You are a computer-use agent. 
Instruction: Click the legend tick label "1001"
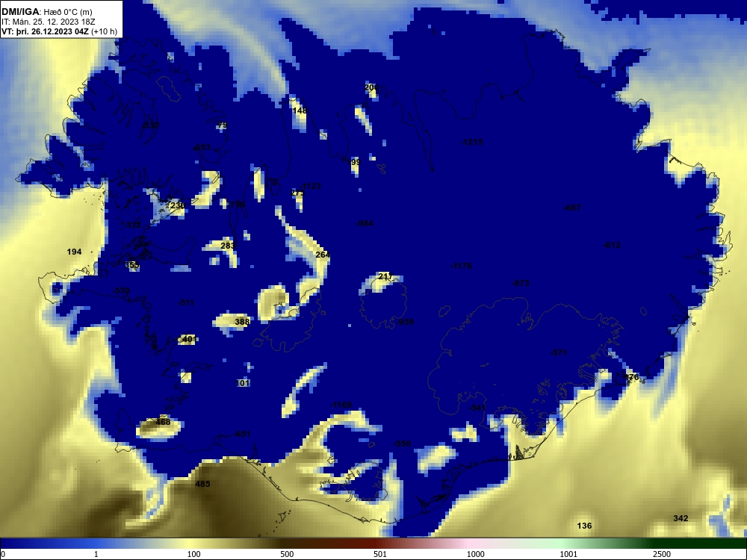click(568, 554)
